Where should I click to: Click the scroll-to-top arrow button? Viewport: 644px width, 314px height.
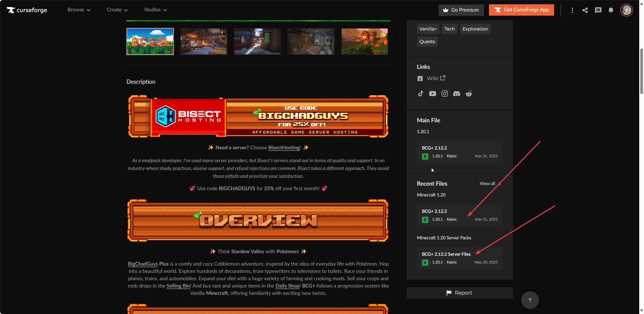[530, 300]
